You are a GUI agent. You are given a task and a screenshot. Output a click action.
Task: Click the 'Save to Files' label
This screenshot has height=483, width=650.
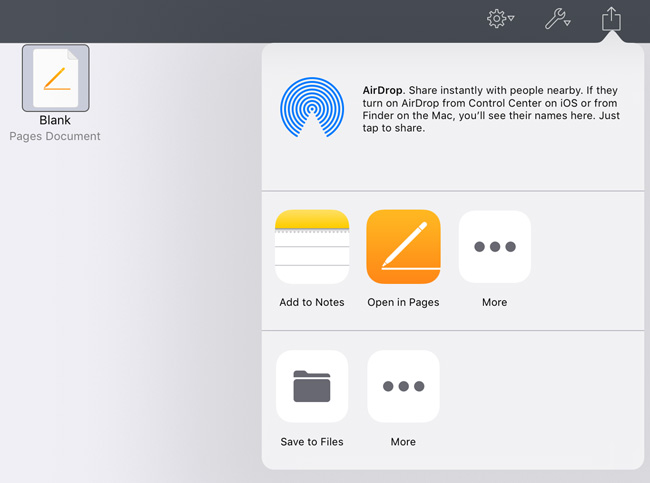point(312,442)
